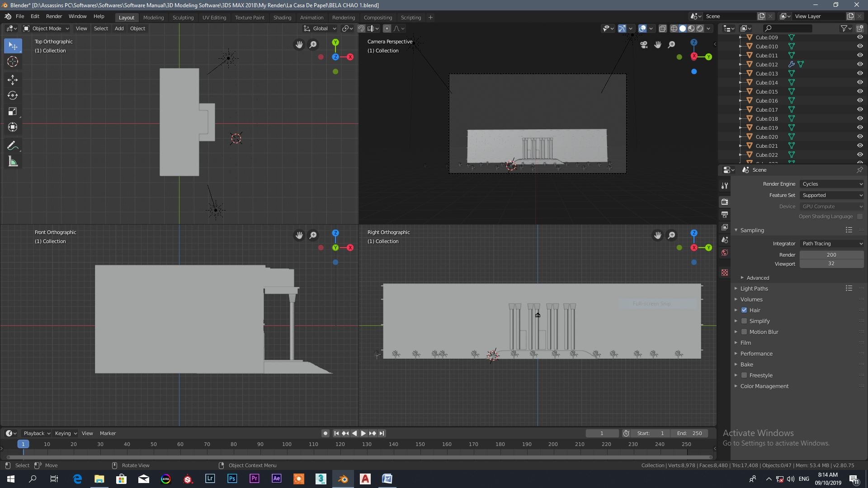Select the Scale tool
This screenshot has width=868, height=488.
[13, 112]
